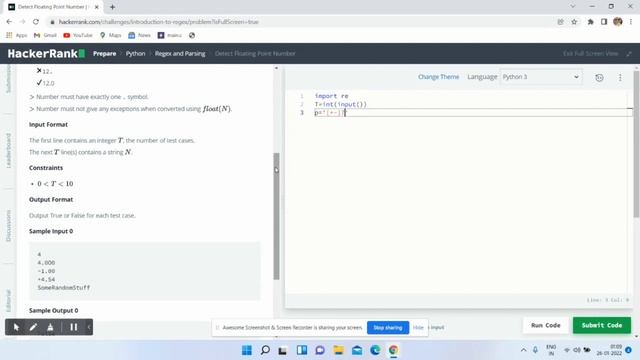Go to Prepare in the breadcrumb
640x360 pixels.
[x=104, y=53]
